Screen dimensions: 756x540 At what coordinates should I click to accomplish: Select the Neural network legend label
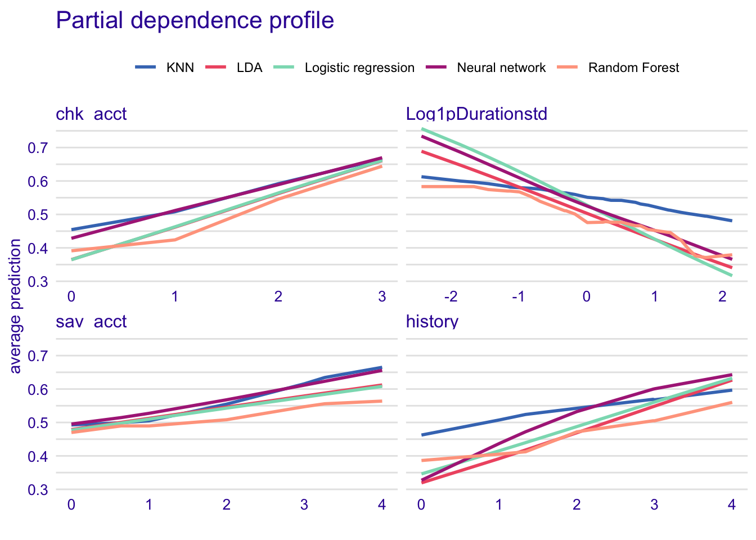point(501,68)
